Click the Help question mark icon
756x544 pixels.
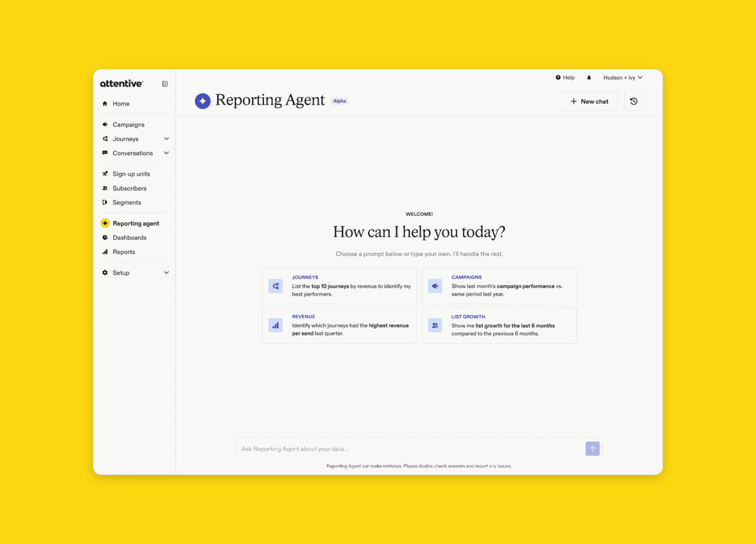click(x=558, y=78)
